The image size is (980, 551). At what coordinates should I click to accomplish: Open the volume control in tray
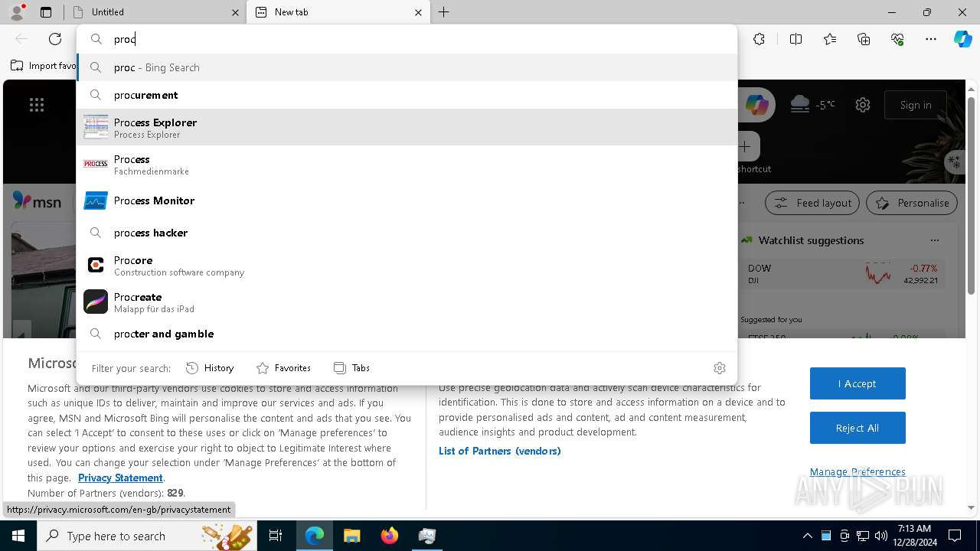(x=880, y=536)
